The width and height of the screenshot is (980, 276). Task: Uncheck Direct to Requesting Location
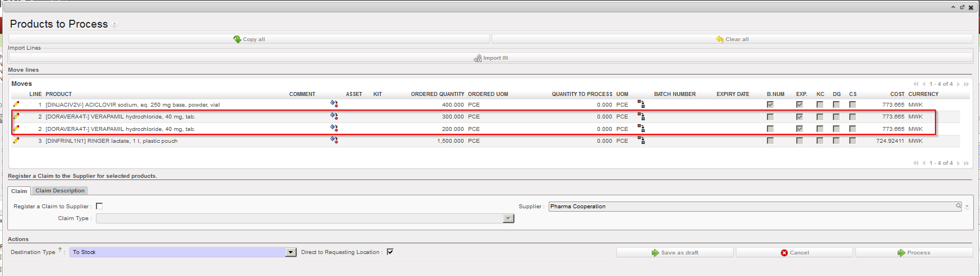390,252
